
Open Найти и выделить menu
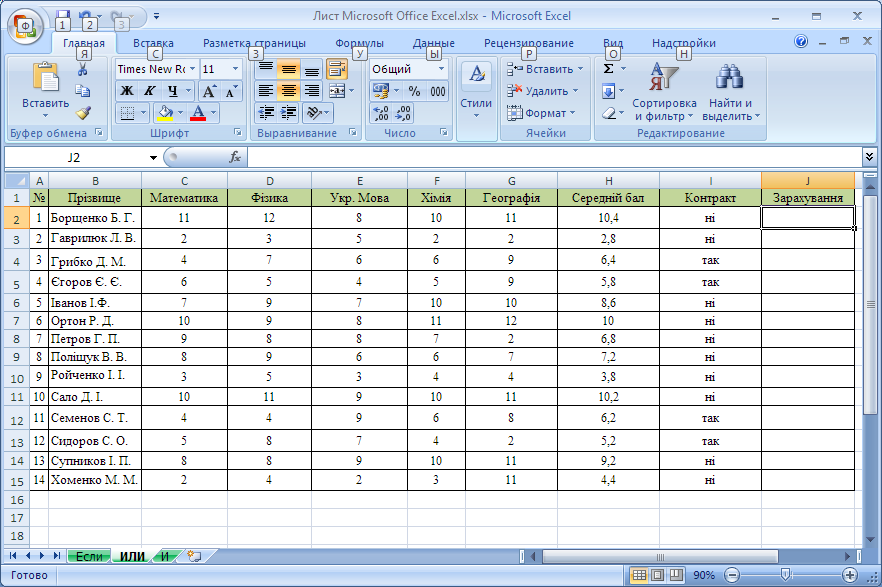(731, 91)
